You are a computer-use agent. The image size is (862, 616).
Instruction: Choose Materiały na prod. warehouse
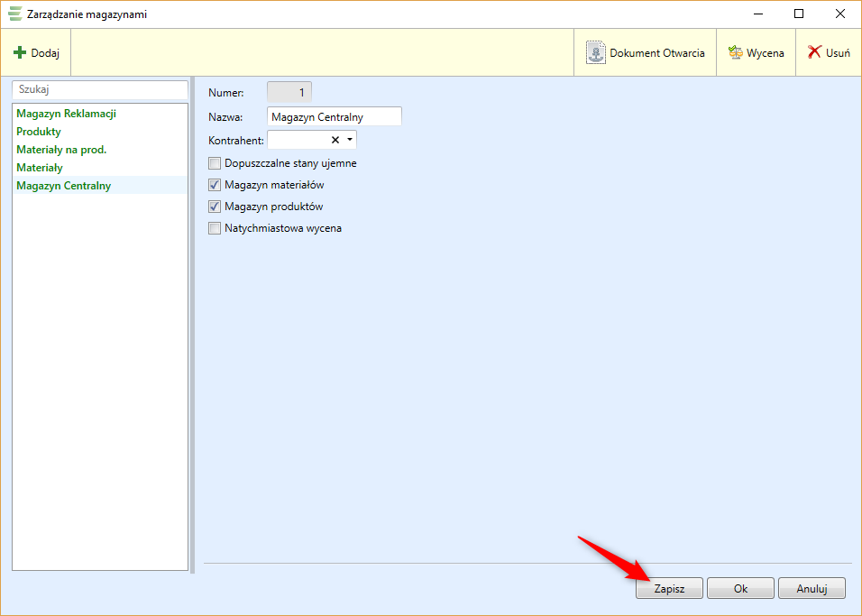[x=61, y=150]
